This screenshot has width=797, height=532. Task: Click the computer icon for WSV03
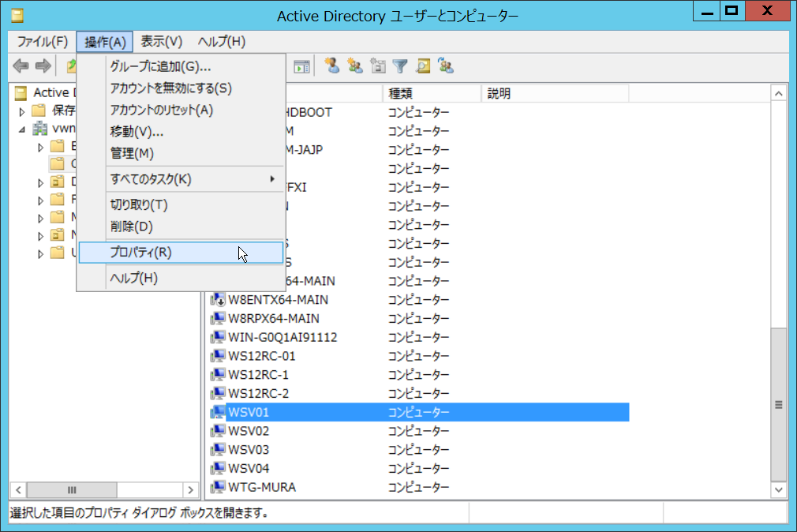pyautogui.click(x=218, y=450)
